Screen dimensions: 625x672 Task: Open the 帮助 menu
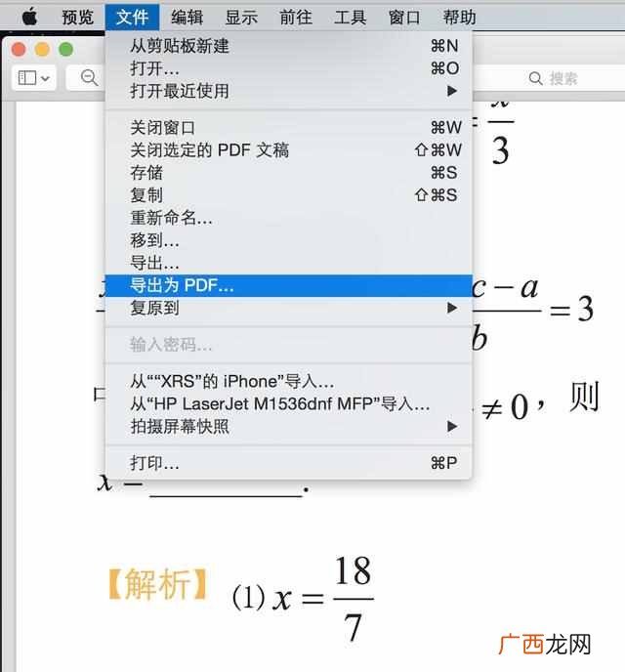click(459, 18)
